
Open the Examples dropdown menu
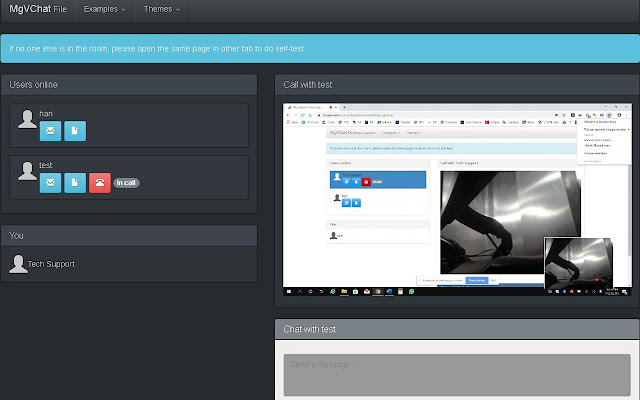[x=104, y=9]
